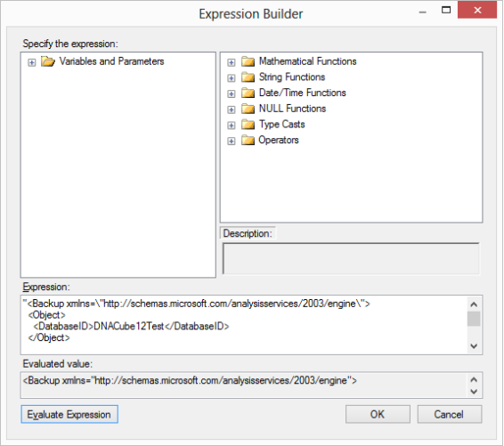Click the Evaluated value scroll down arrow

[x=474, y=392]
